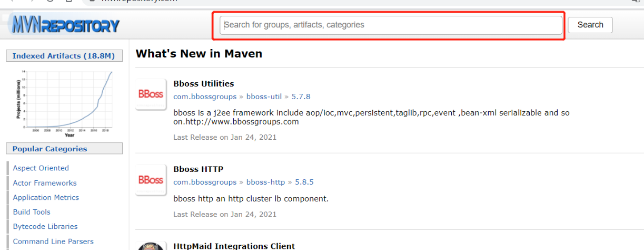This screenshot has width=644, height=251.
Task: Click Bboss Utilities Last Release Jan 24, 2021
Action: pos(225,137)
